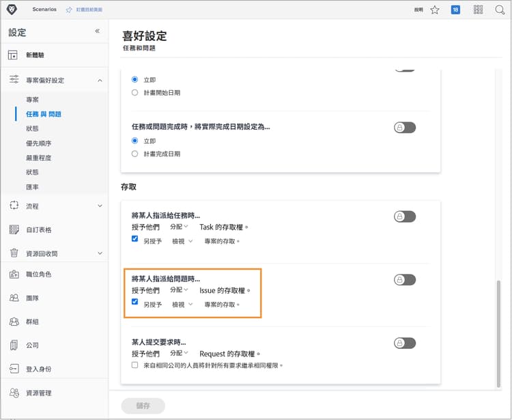Screen dimensions: 512x420
Task: Open 分配 dropdown for Issue access
Action: coord(179,290)
